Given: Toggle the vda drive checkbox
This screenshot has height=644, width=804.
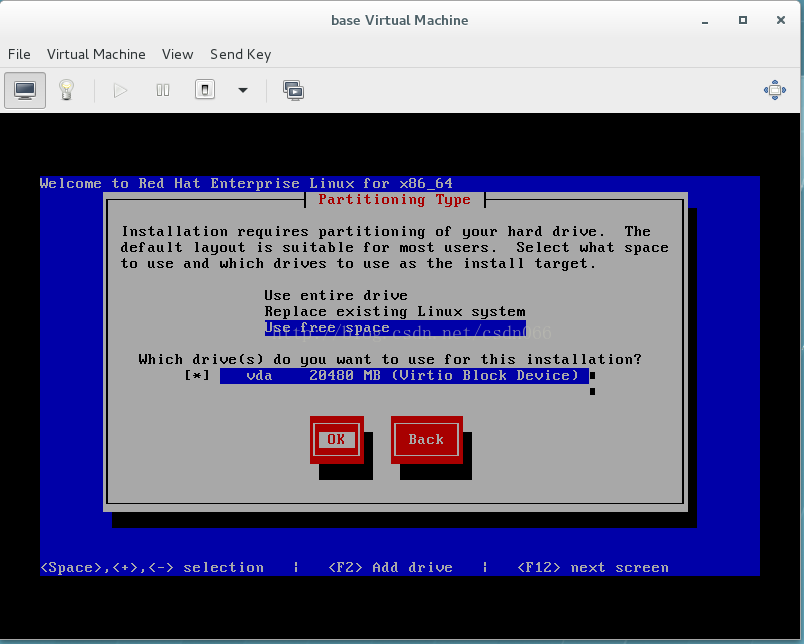Looking at the screenshot, I should tap(197, 375).
